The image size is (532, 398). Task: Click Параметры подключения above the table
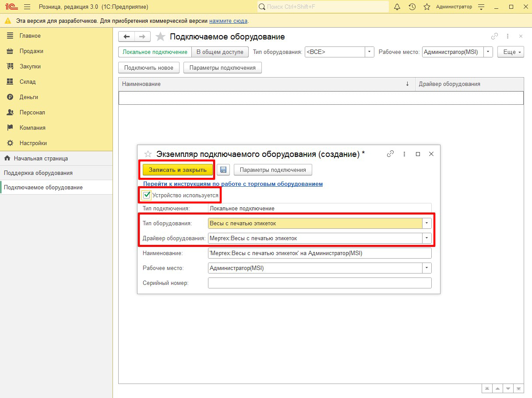222,68
